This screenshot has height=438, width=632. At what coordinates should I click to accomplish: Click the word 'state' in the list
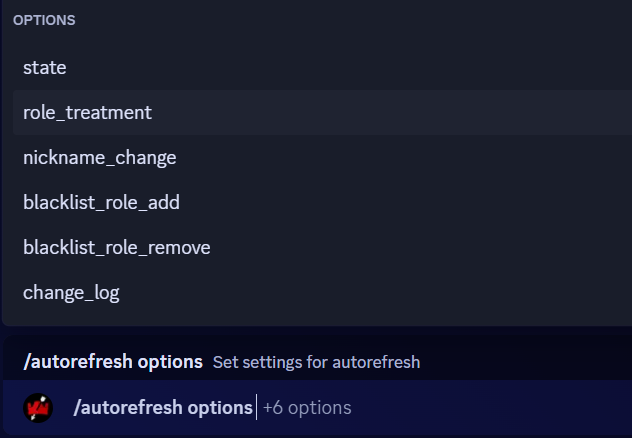[45, 68]
